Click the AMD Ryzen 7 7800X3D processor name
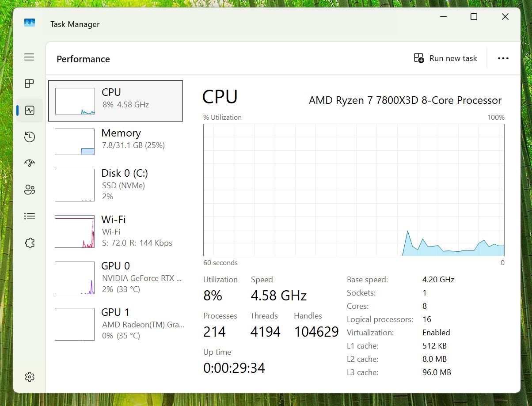The height and width of the screenshot is (406, 532). pos(405,100)
